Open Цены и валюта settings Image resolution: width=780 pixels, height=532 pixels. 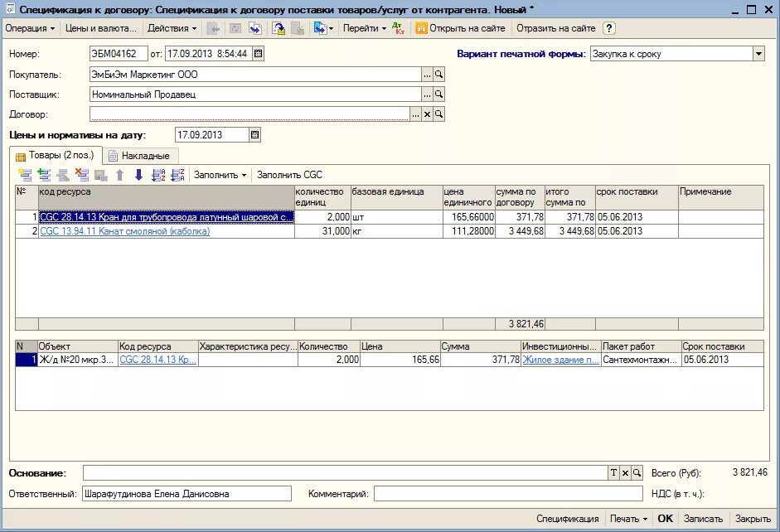coord(101,29)
